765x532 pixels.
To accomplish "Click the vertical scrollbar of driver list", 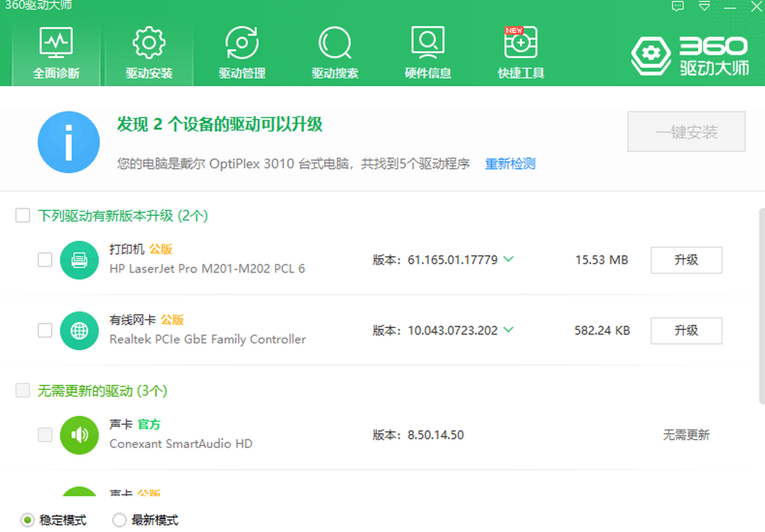I will 761,306.
